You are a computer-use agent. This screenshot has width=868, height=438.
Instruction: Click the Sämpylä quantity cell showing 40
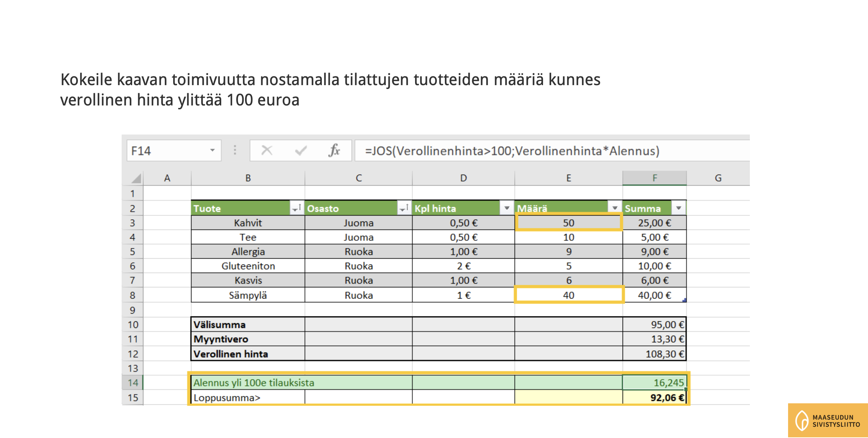pyautogui.click(x=569, y=295)
